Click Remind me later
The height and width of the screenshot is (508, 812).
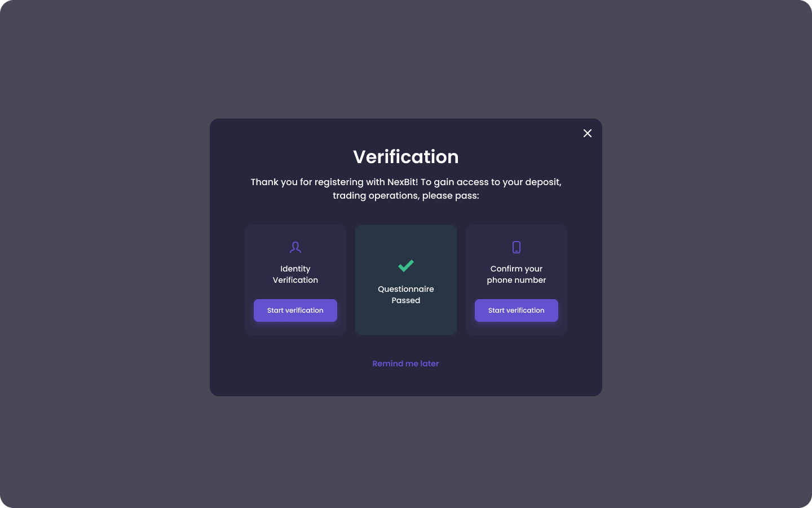coord(405,364)
